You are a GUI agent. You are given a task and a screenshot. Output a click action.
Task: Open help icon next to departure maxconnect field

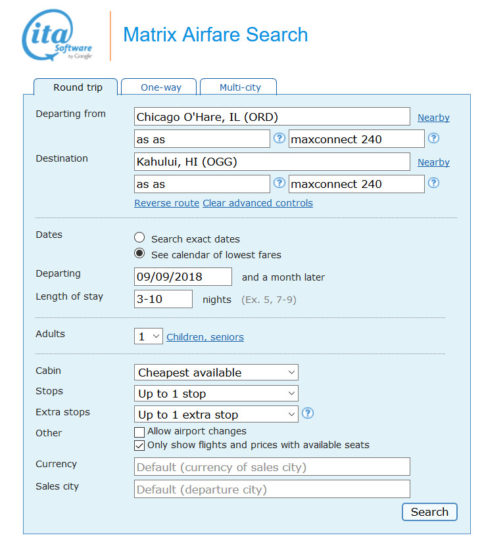click(434, 138)
